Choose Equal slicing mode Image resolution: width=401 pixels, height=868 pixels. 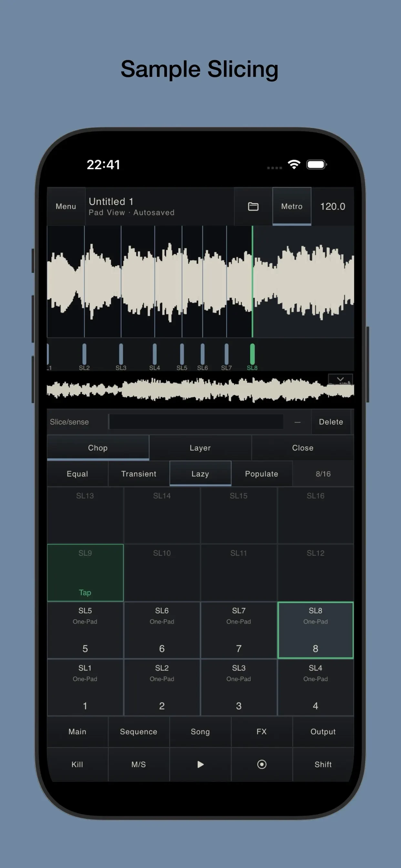pyautogui.click(x=77, y=473)
